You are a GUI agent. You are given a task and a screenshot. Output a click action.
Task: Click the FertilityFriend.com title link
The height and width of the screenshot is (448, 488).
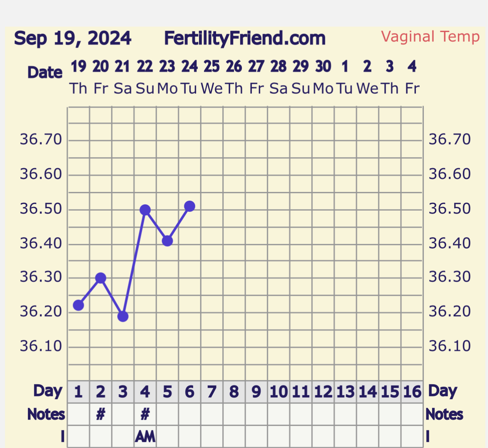pos(245,38)
